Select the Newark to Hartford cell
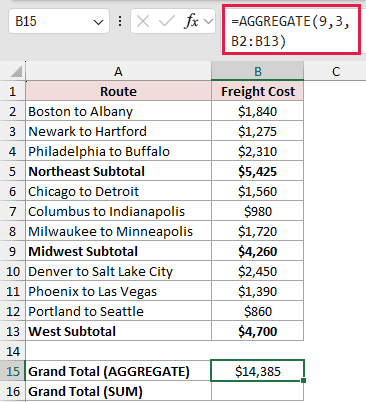The width and height of the screenshot is (366, 402). 118,131
